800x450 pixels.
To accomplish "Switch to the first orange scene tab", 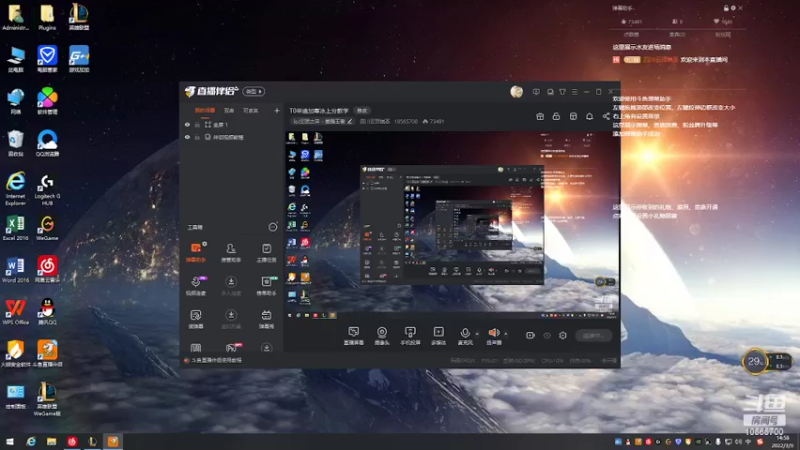I will point(205,110).
